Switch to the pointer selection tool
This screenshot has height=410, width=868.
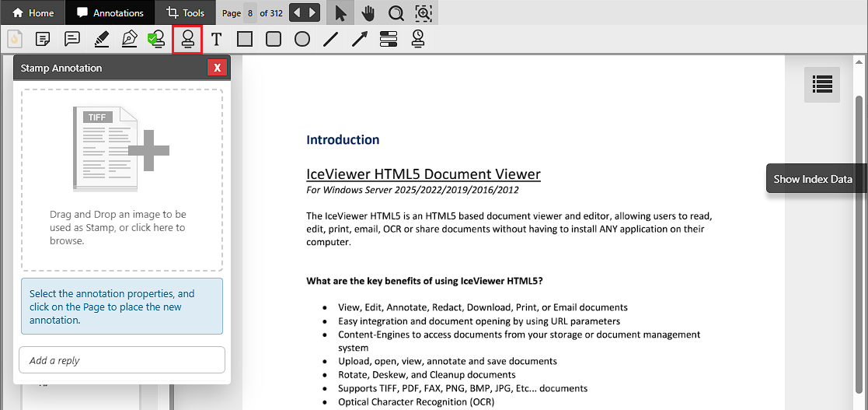(x=340, y=12)
